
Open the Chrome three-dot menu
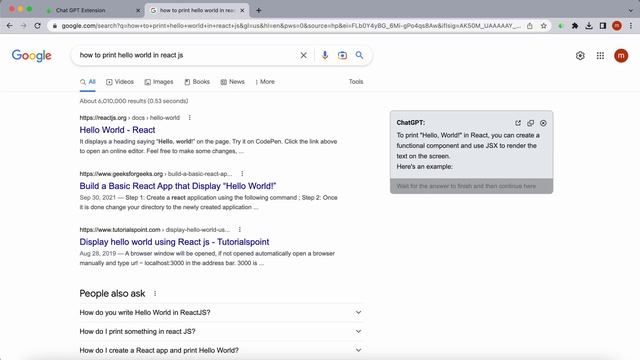631,26
